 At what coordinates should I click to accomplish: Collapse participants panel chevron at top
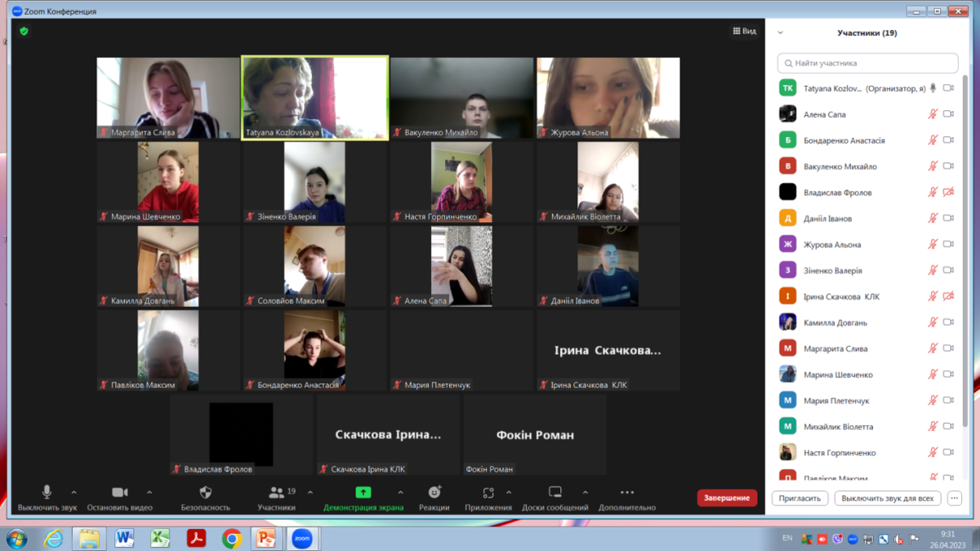pyautogui.click(x=781, y=33)
